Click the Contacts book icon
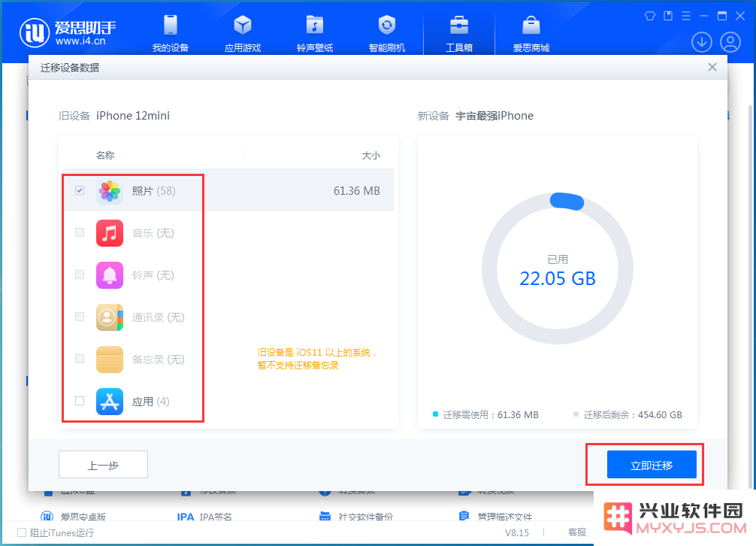The height and width of the screenshot is (546, 756). click(110, 317)
